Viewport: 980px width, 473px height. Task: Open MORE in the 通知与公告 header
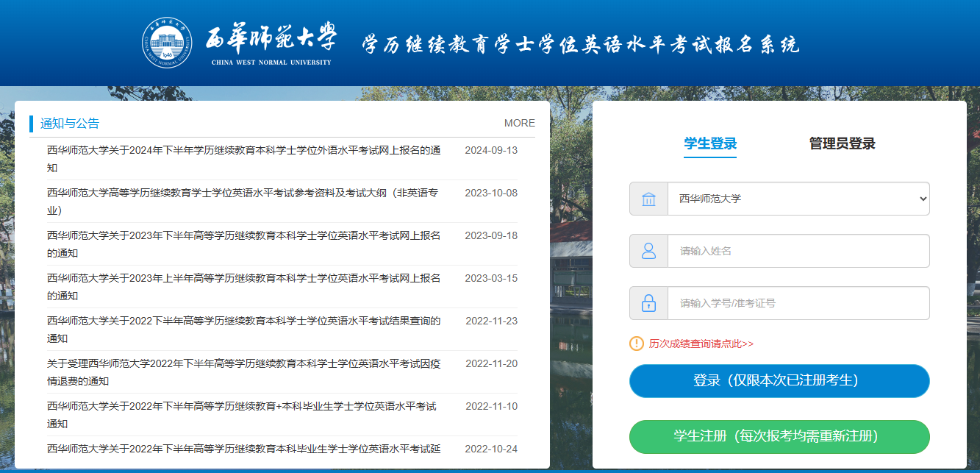click(x=520, y=123)
